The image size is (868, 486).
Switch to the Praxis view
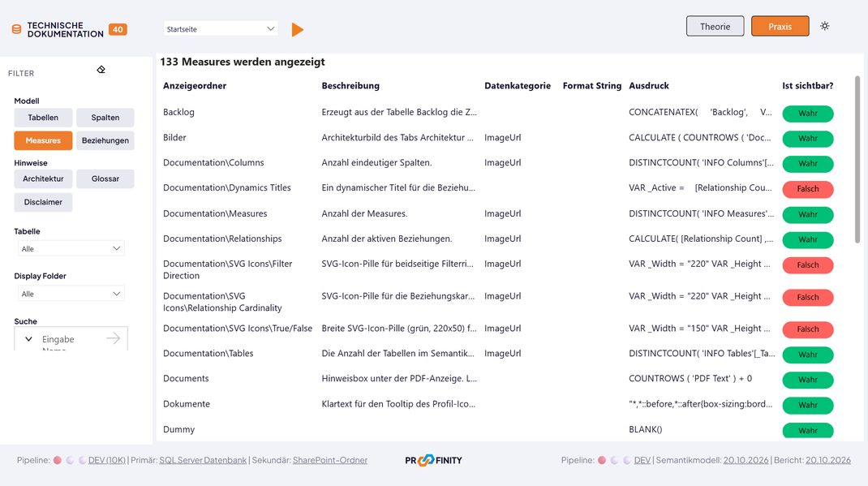(780, 26)
